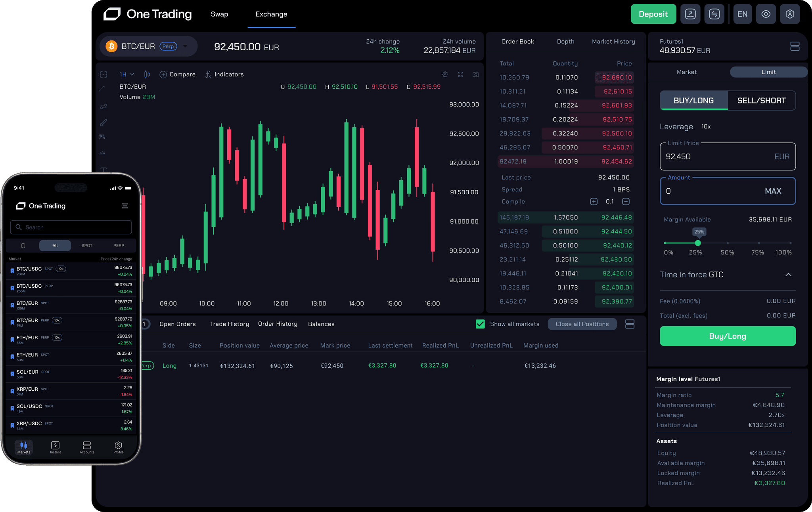Select the trend line drawing tool
This screenshot has height=512, width=812.
103,88
